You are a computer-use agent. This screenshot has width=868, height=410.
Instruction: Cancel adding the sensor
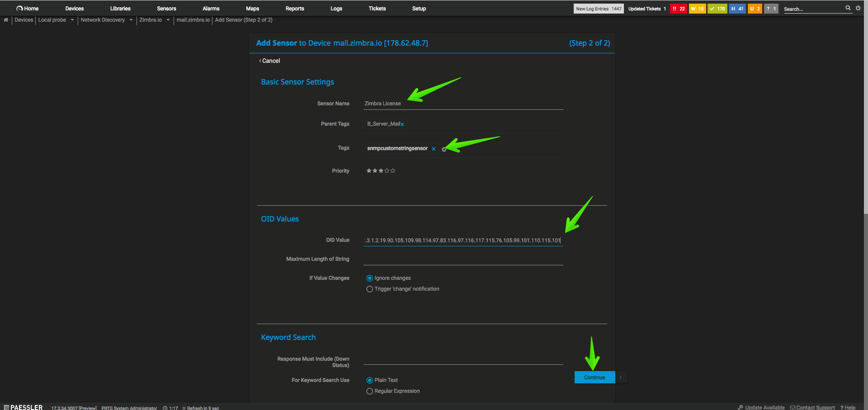(269, 61)
